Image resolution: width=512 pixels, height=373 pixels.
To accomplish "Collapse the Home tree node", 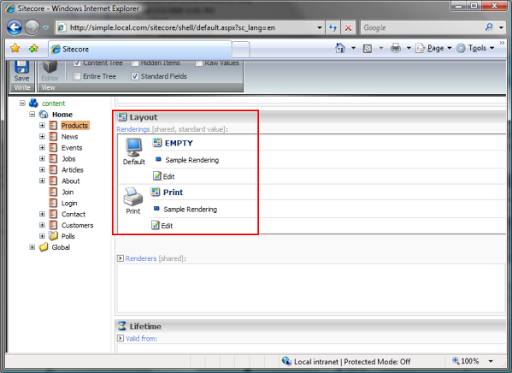I will click(x=32, y=114).
